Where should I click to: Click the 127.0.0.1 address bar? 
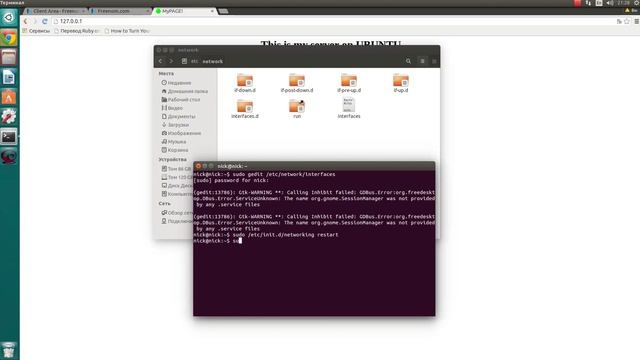(333, 21)
